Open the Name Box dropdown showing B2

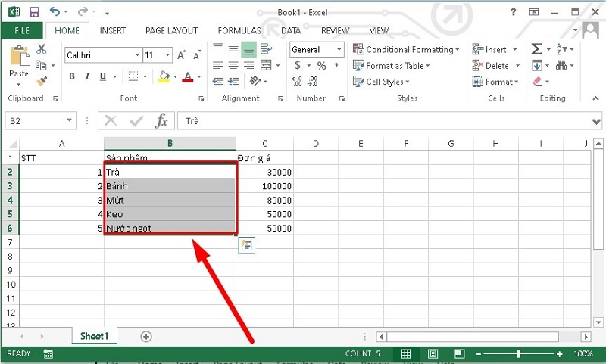coord(70,121)
